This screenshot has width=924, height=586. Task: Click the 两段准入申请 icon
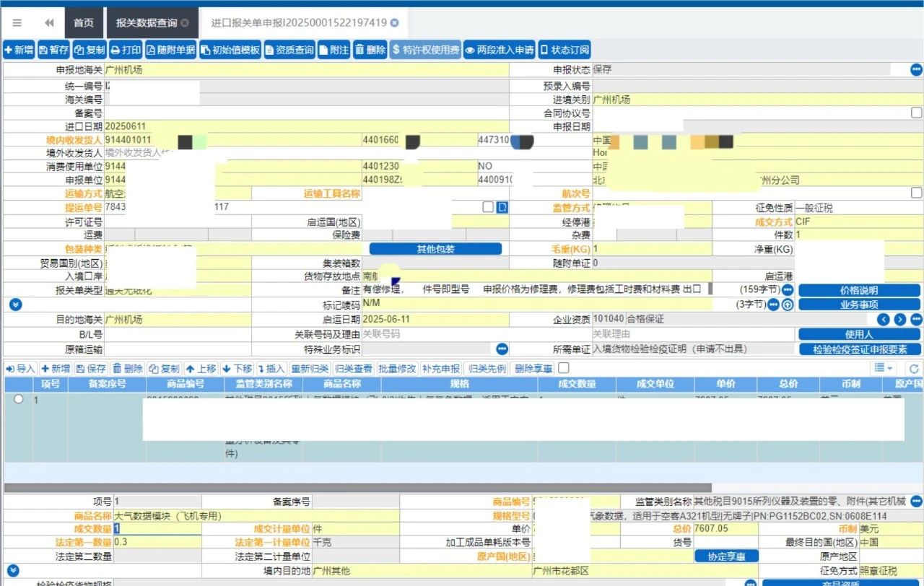(500, 50)
